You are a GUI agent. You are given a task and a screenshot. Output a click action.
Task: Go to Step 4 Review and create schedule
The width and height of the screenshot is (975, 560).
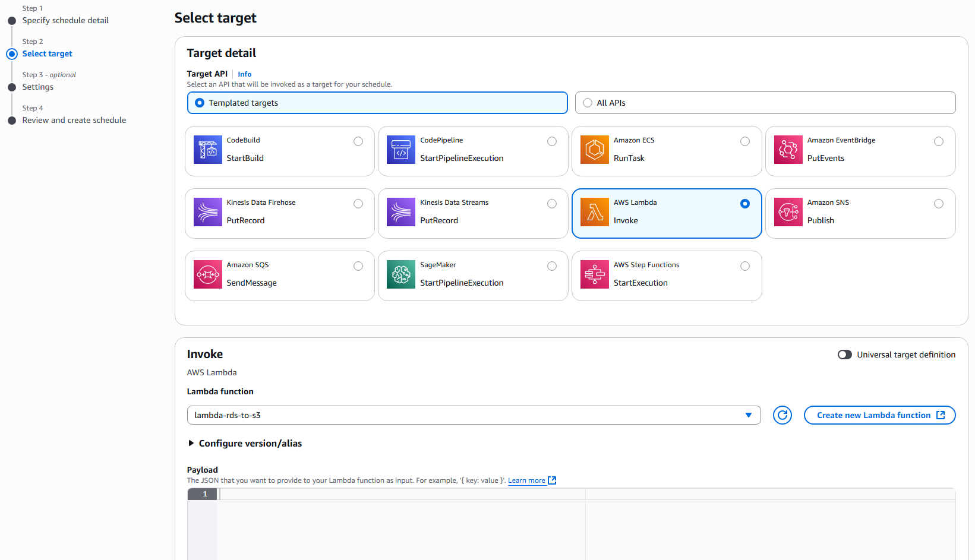pos(74,120)
